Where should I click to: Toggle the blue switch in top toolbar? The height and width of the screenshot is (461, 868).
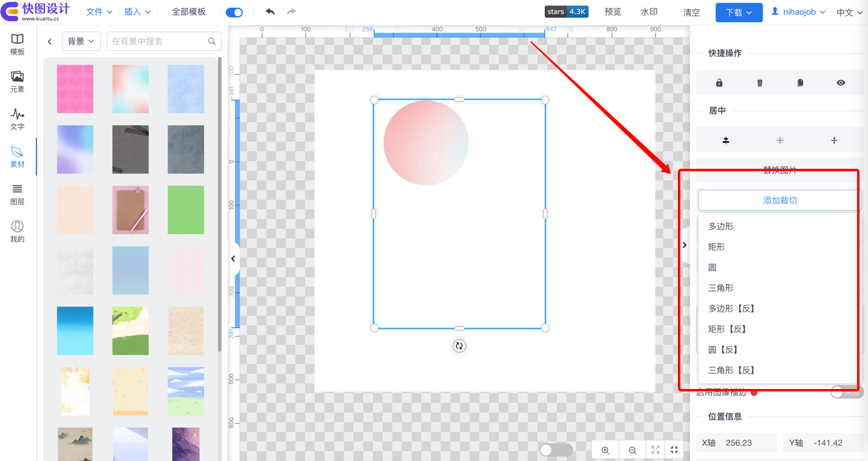click(234, 12)
